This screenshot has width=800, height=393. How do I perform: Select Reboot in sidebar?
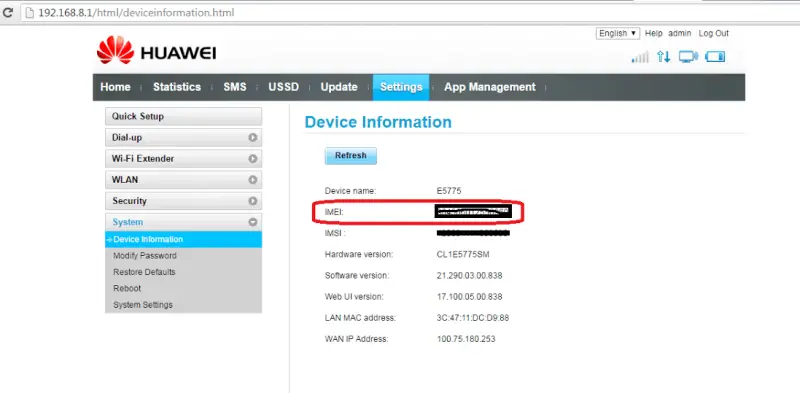point(127,288)
